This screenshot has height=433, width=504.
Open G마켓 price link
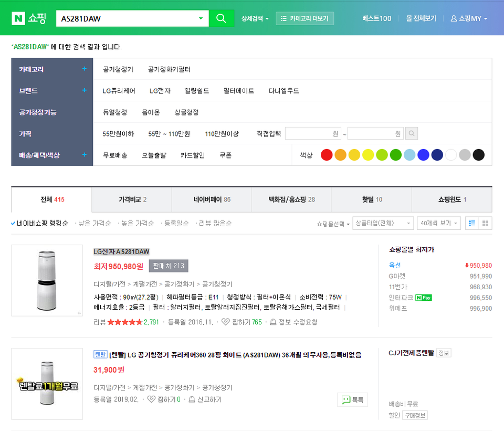click(x=397, y=276)
